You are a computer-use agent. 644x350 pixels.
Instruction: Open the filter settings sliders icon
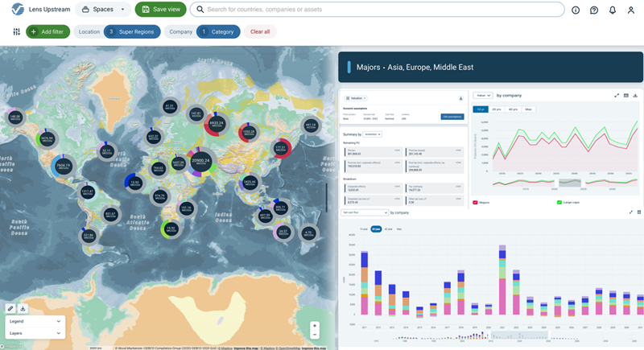click(x=17, y=31)
